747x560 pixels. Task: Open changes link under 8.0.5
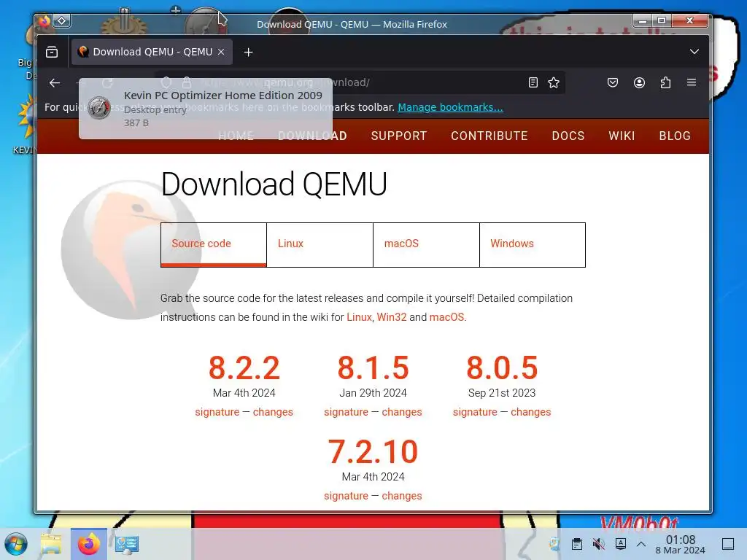531,412
